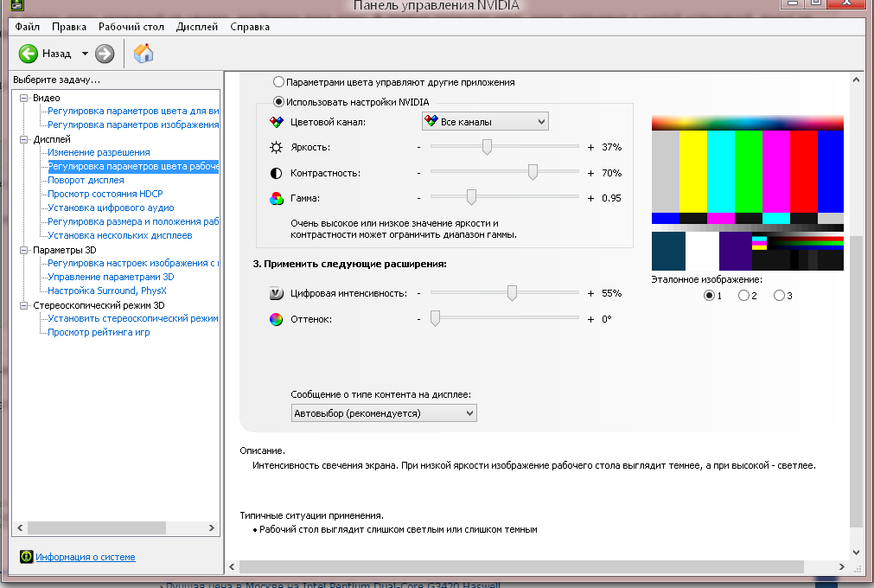Open 'Установить стереоскопический режим' page
The height and width of the screenshot is (588, 874).
click(x=132, y=319)
